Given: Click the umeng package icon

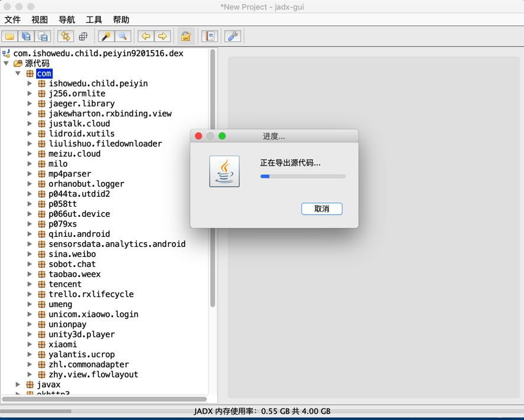Looking at the screenshot, I should (42, 304).
